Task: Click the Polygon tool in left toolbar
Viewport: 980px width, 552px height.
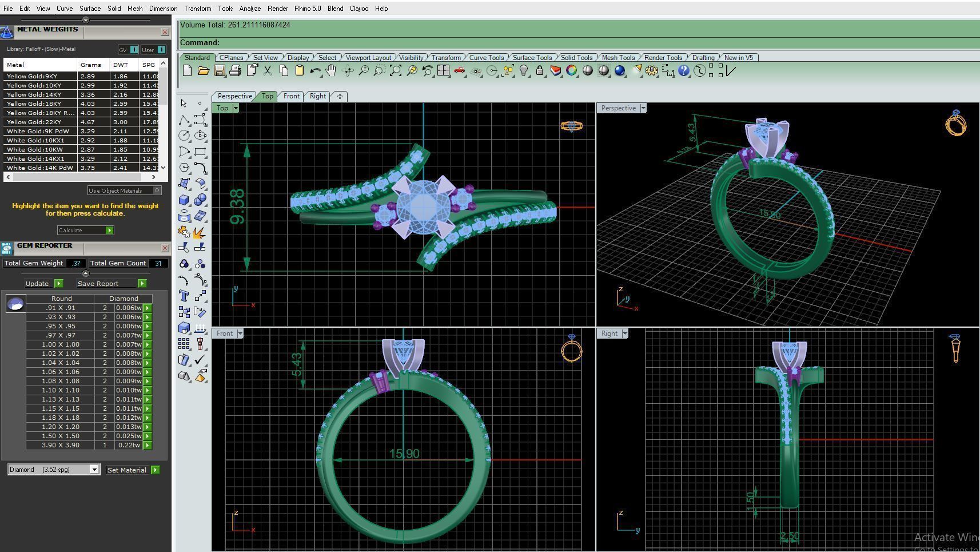Action: [184, 168]
